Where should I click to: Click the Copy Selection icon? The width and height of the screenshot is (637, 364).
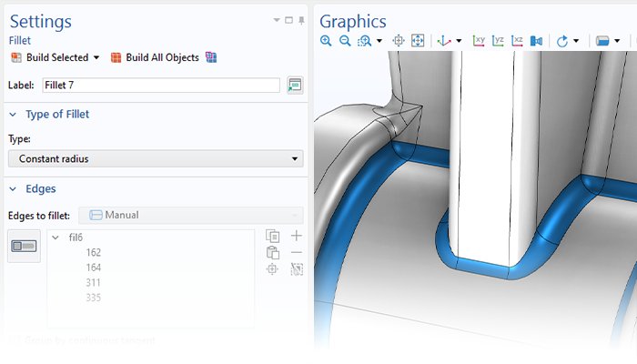(273, 236)
